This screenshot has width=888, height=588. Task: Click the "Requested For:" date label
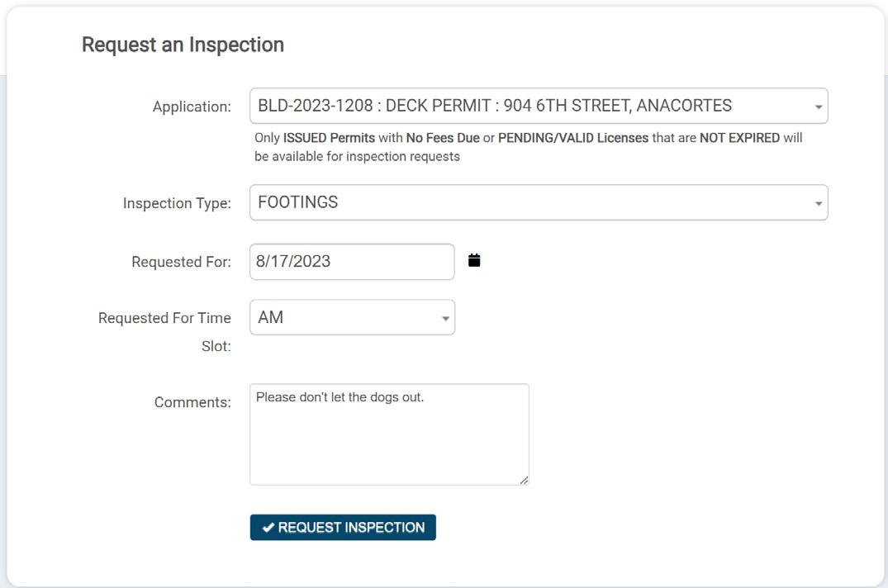181,262
